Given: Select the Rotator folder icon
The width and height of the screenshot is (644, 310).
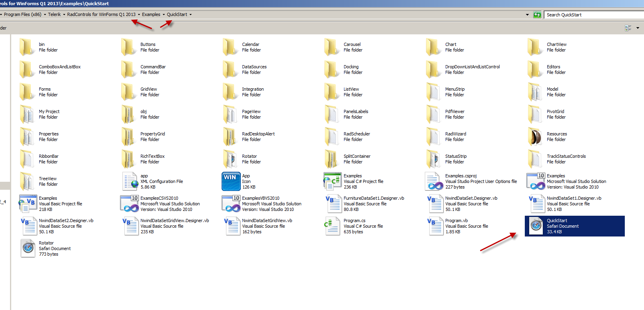Looking at the screenshot, I should (230, 159).
